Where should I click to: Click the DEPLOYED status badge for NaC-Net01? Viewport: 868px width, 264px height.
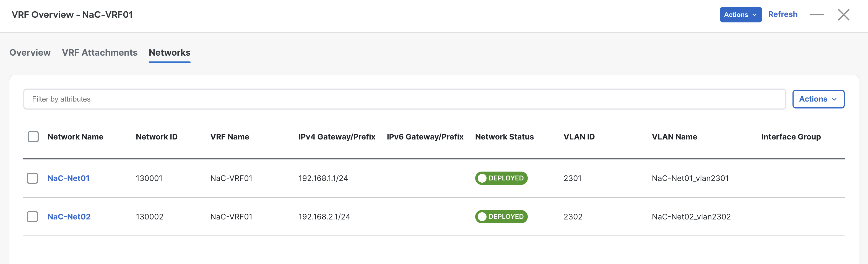[501, 178]
